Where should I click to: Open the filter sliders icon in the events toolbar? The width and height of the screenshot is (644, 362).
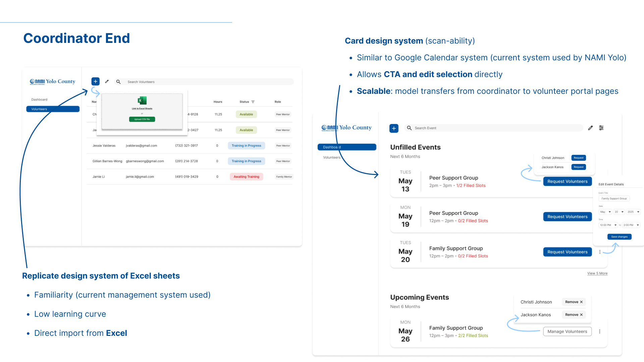(x=601, y=128)
